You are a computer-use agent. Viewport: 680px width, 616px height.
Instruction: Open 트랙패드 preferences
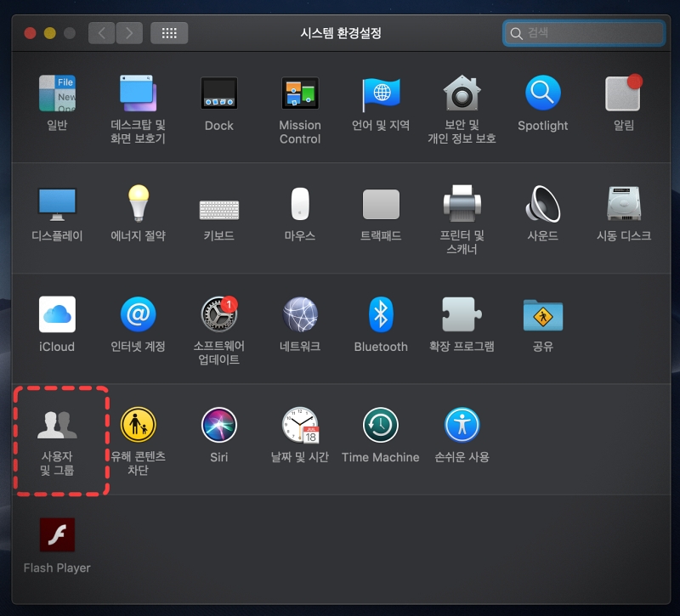click(381, 204)
